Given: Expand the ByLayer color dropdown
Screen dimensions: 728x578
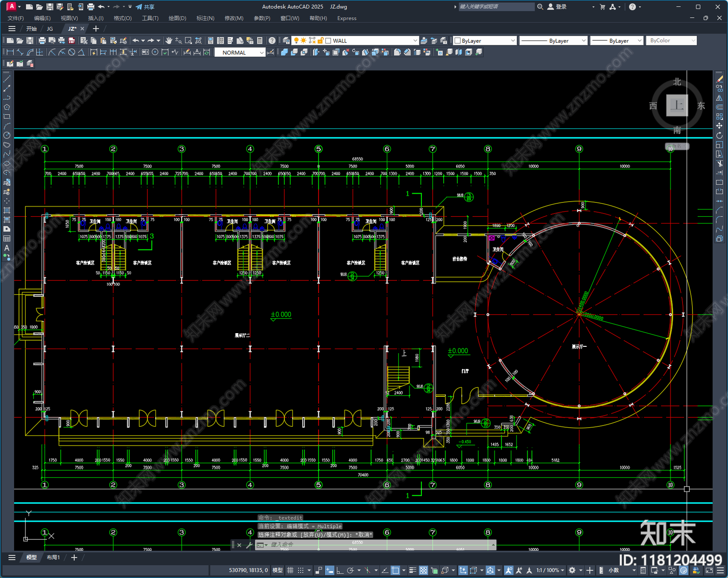Looking at the screenshot, I should [x=513, y=41].
